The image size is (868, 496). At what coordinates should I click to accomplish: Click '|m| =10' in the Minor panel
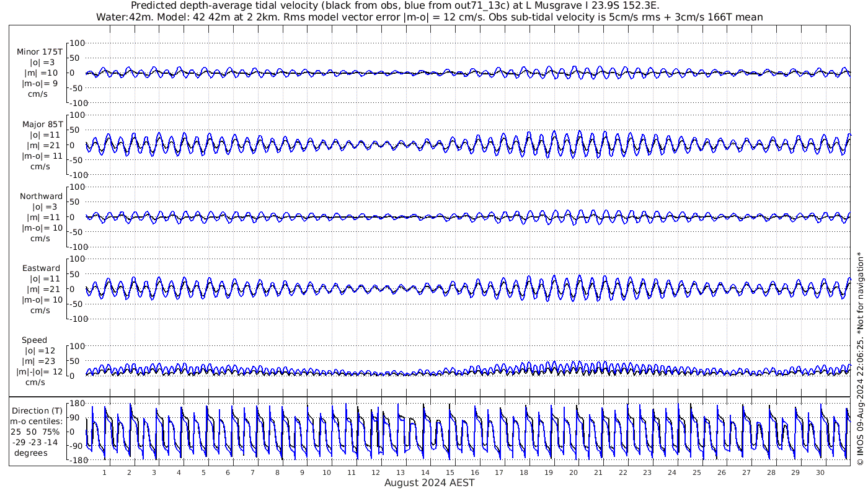tap(40, 73)
